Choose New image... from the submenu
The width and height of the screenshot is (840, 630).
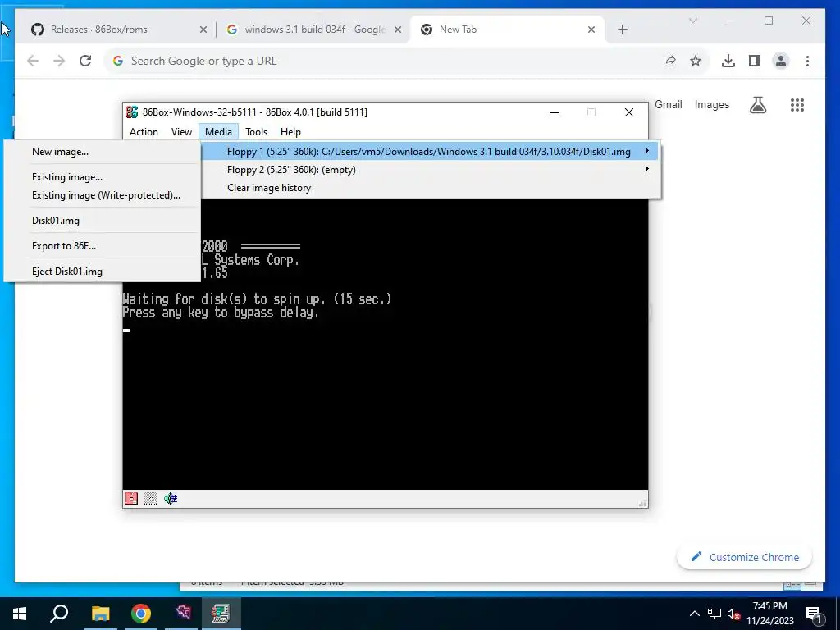[102, 152]
